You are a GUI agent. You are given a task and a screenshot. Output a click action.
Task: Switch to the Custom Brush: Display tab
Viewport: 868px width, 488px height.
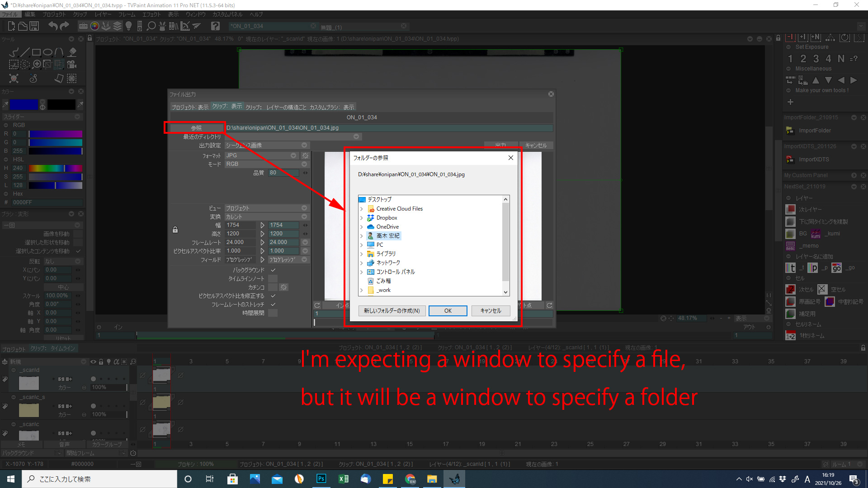pyautogui.click(x=332, y=107)
